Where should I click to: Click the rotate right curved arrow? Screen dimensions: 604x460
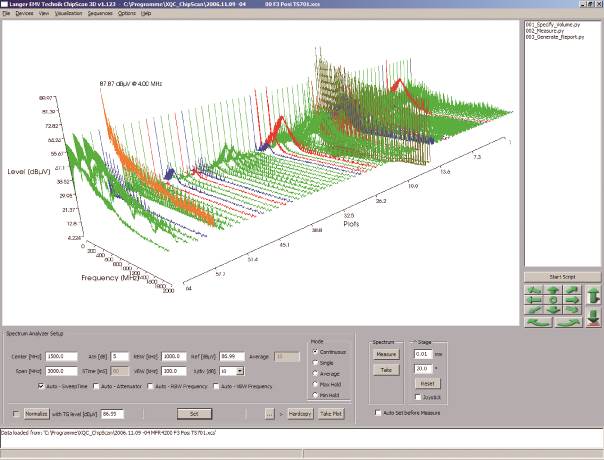click(x=568, y=322)
